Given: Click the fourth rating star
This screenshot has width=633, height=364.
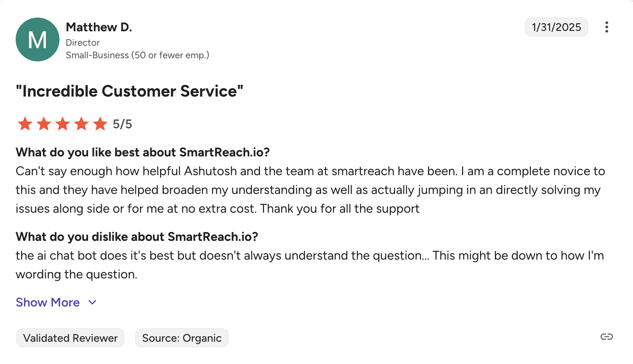Looking at the screenshot, I should 81,124.
